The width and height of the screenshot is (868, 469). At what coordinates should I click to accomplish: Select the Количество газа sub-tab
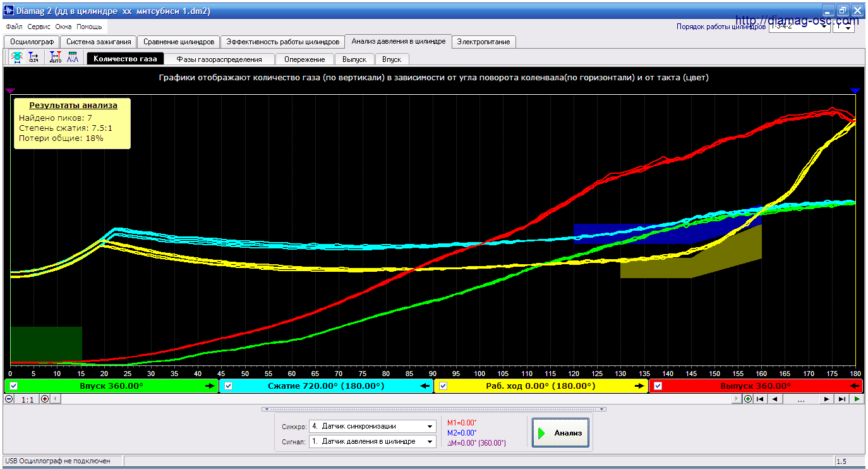pyautogui.click(x=125, y=59)
